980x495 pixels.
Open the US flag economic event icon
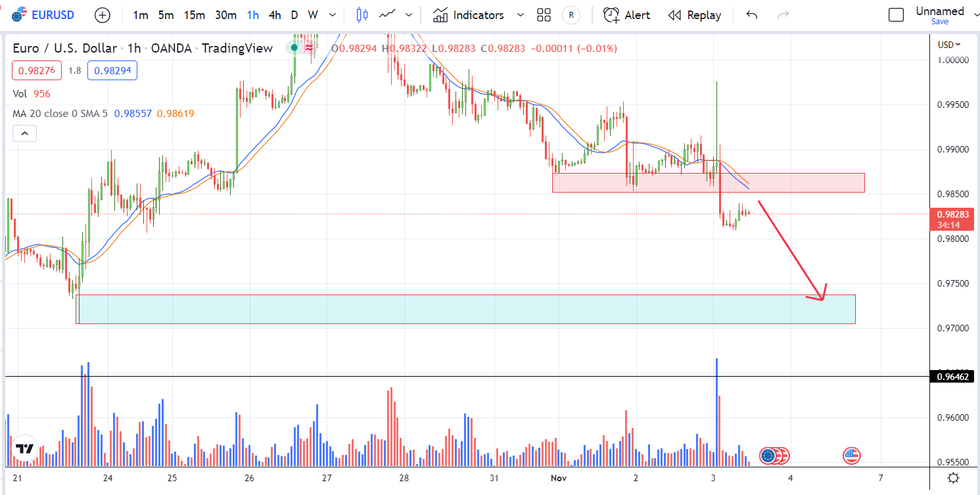coord(852,455)
